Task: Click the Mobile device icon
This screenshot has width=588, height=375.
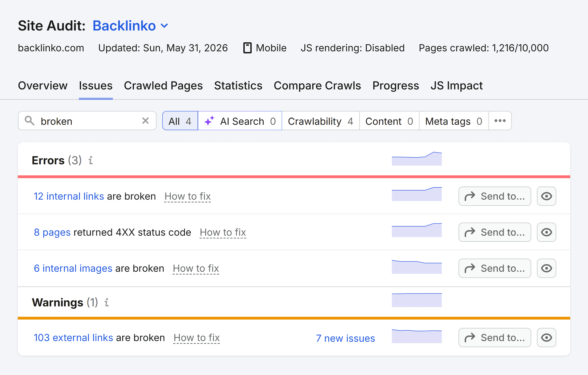Action: pos(247,48)
